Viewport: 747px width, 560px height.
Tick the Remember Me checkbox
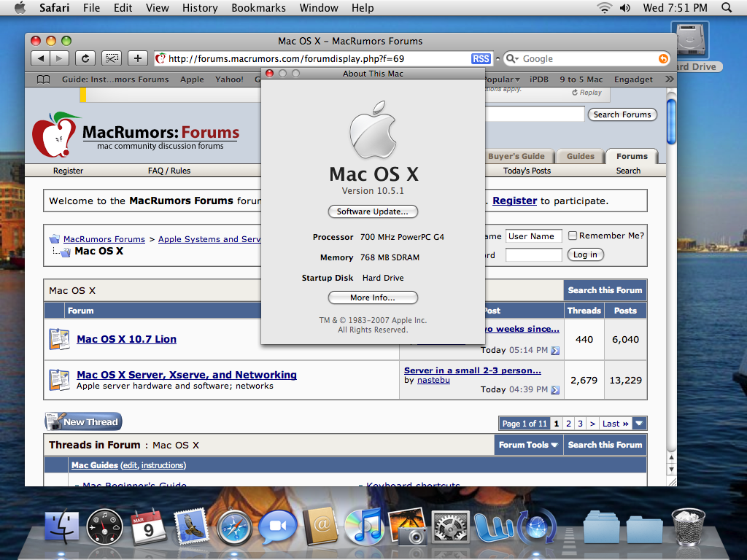click(573, 236)
